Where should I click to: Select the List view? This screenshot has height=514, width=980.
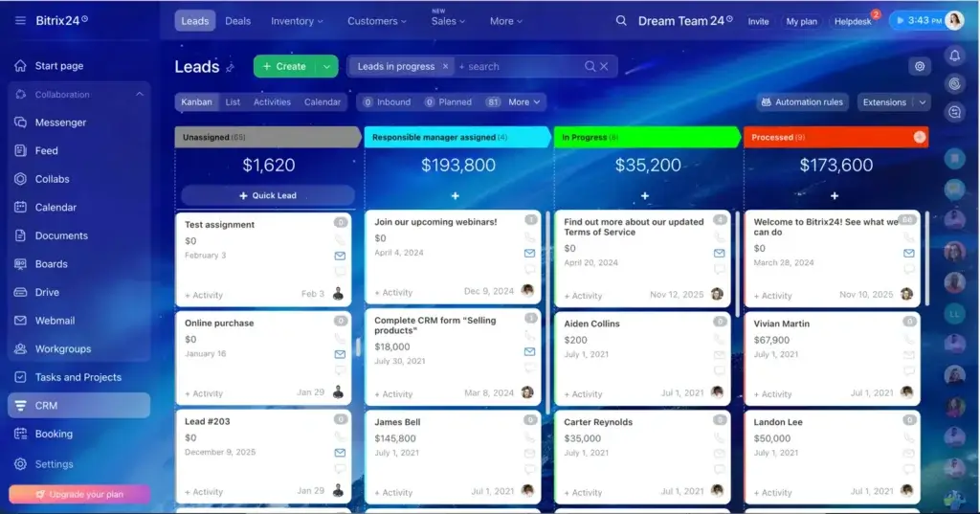pyautogui.click(x=233, y=101)
